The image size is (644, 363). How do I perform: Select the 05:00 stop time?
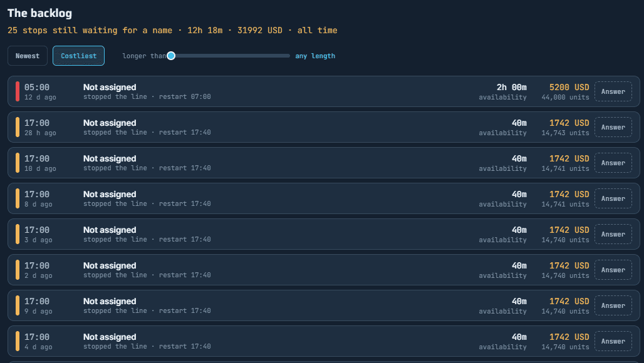coord(36,87)
